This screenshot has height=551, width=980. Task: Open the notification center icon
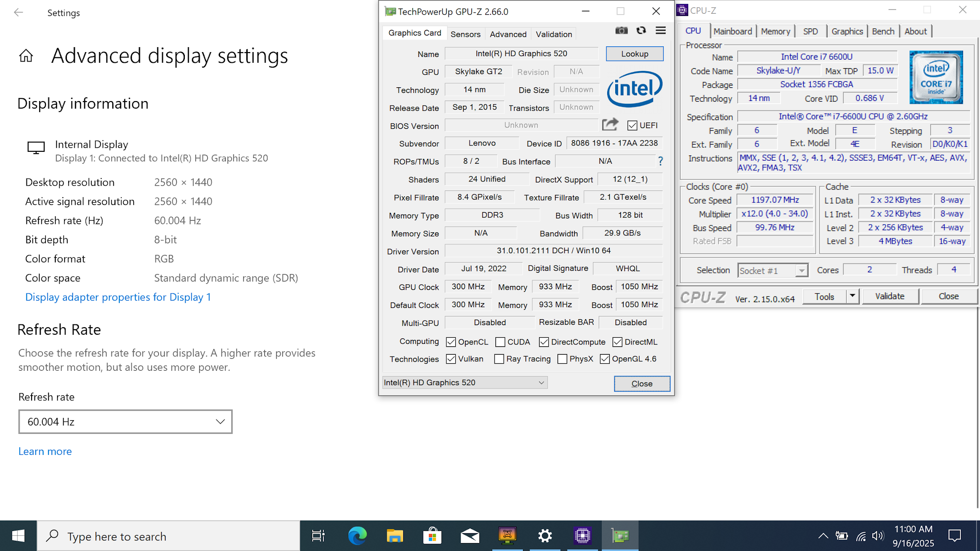[955, 536]
